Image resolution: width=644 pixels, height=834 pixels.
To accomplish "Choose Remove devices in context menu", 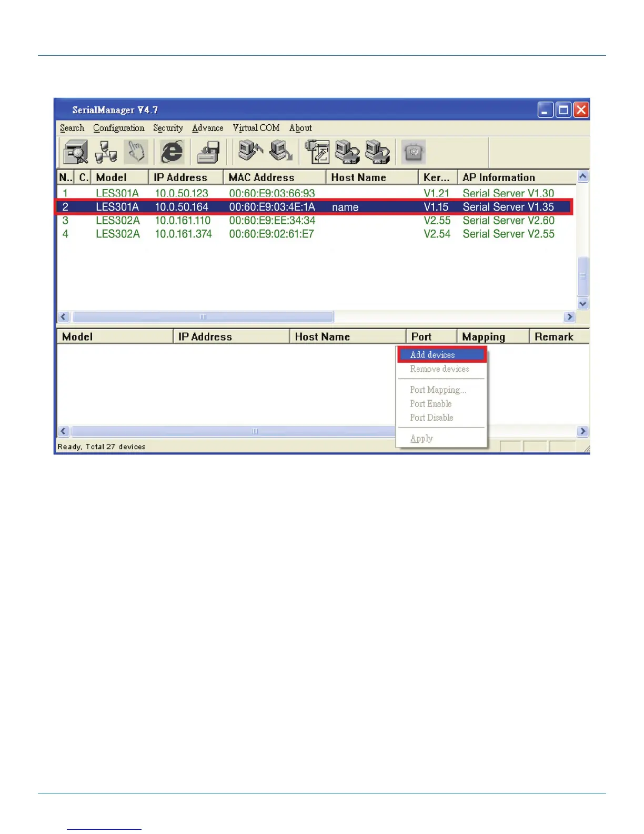I will (440, 369).
